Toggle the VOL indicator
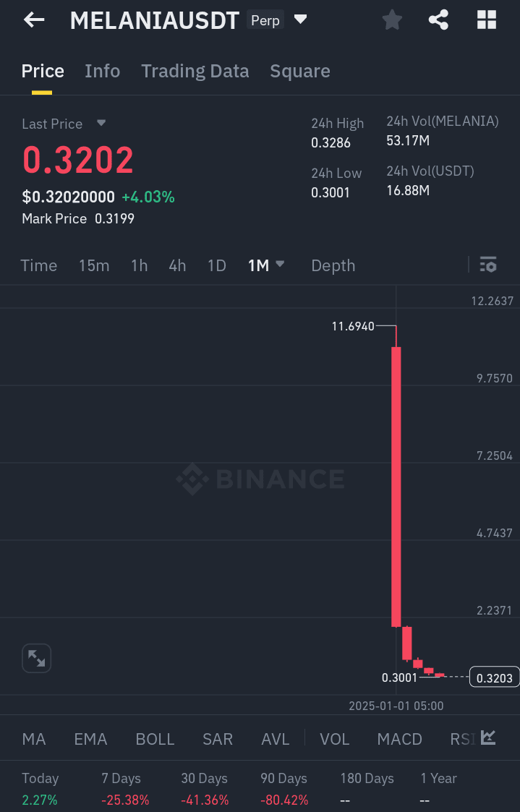 click(335, 739)
